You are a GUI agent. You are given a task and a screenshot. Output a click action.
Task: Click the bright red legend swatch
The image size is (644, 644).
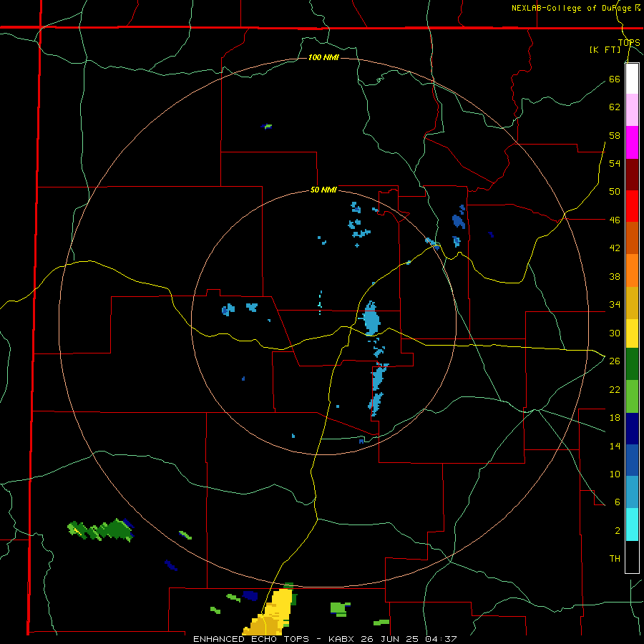point(632,206)
